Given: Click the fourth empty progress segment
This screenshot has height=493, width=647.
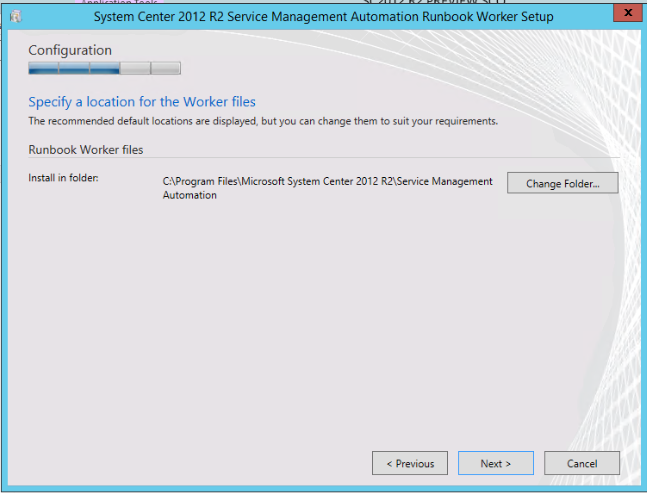Looking at the screenshot, I should (135, 69).
